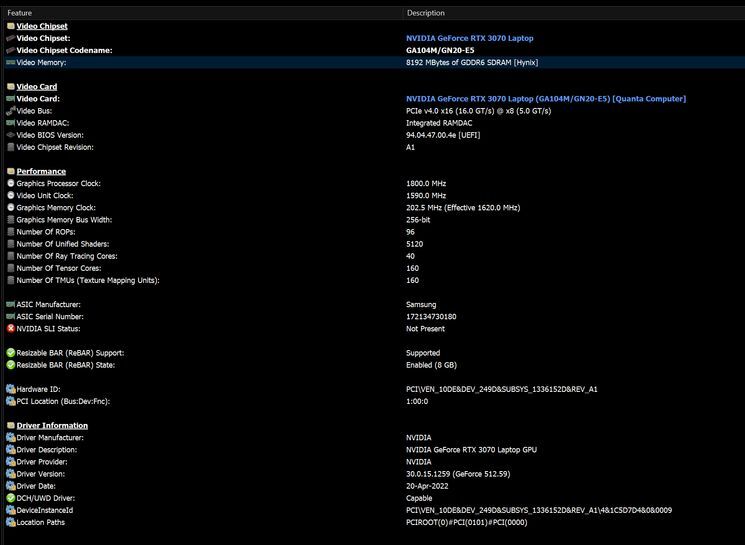
Task: Click the folder icon beside Video Chipset heading
Action: pos(10,26)
